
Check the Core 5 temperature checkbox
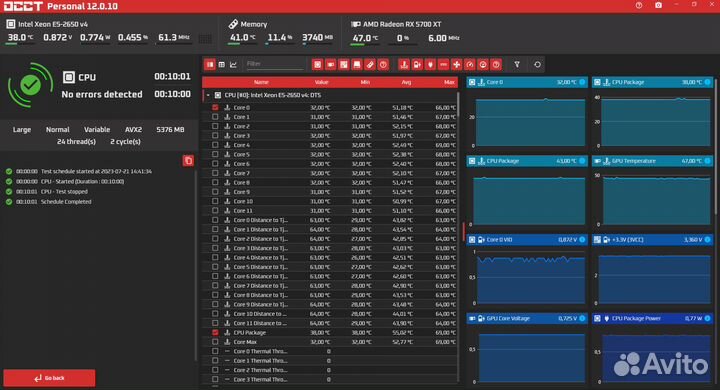pyautogui.click(x=215, y=154)
